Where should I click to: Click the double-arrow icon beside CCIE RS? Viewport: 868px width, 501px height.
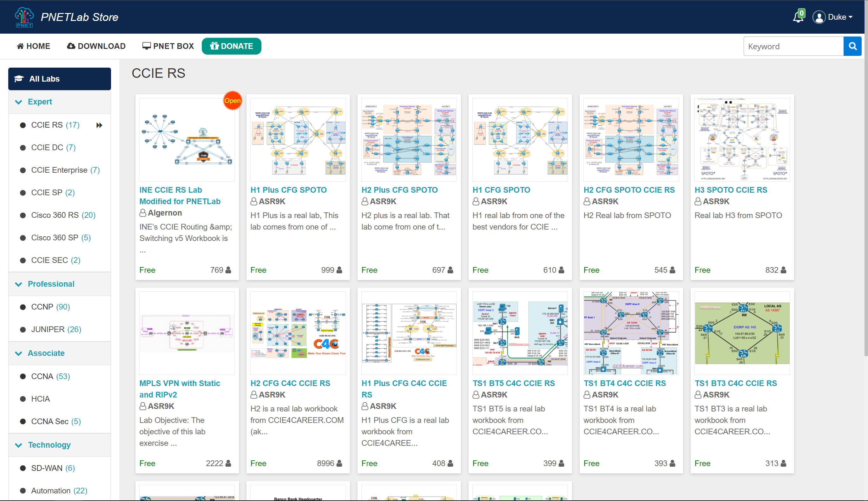(x=99, y=125)
